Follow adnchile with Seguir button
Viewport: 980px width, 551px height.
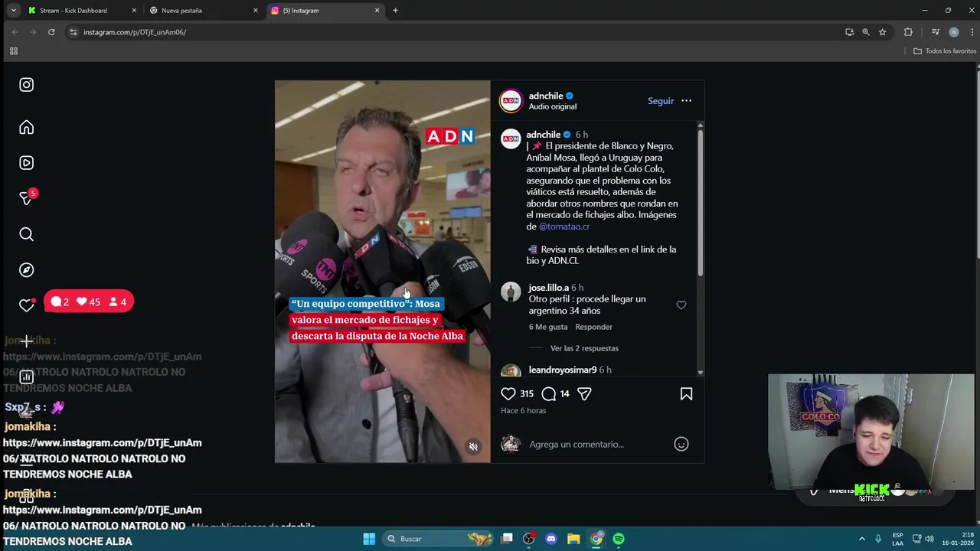(x=661, y=101)
